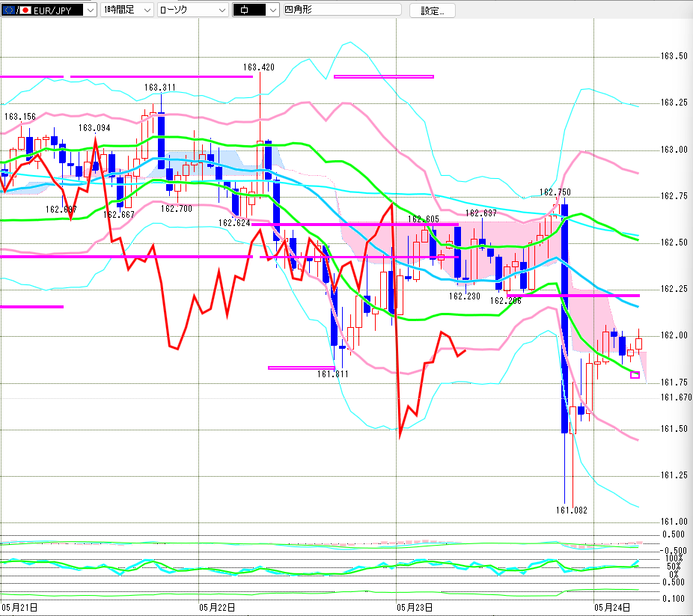The height and width of the screenshot is (616, 693).
Task: Click the 162.50 price axis label
Action: (x=674, y=243)
